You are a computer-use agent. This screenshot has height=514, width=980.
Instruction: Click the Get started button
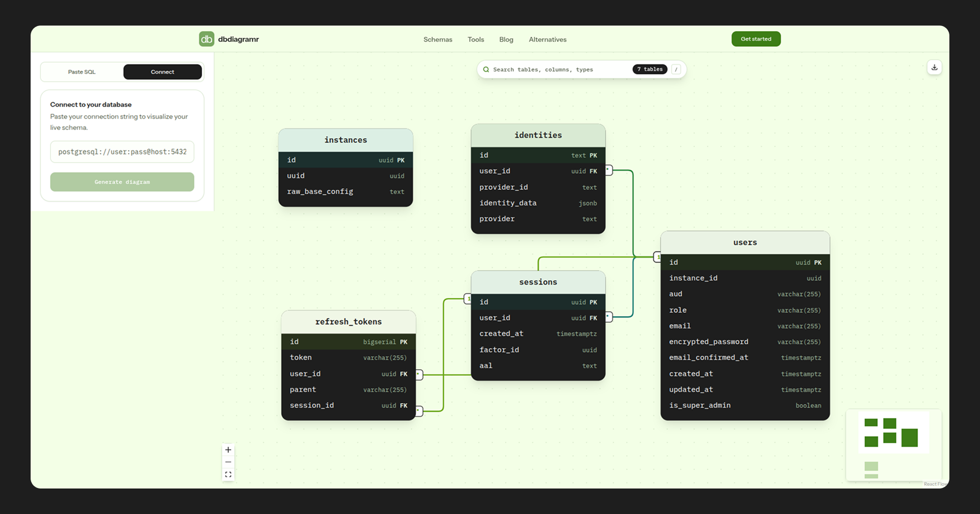[756, 39]
